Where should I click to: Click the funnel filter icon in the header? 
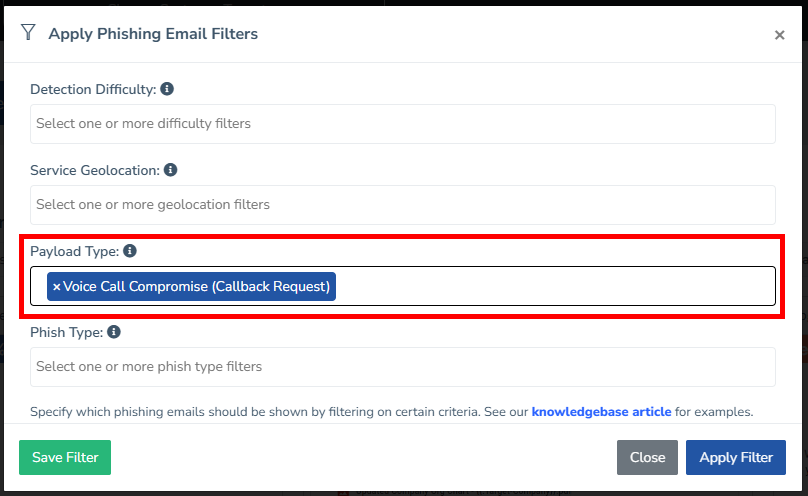point(29,33)
